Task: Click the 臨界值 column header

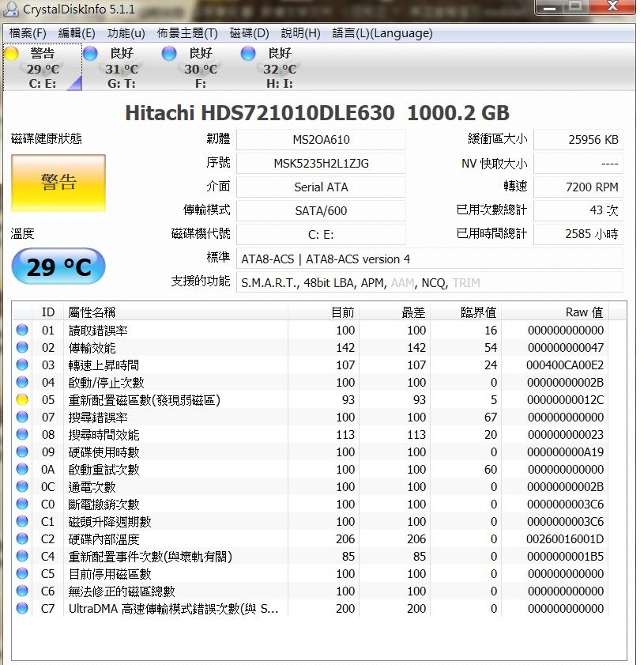Action: (466, 312)
